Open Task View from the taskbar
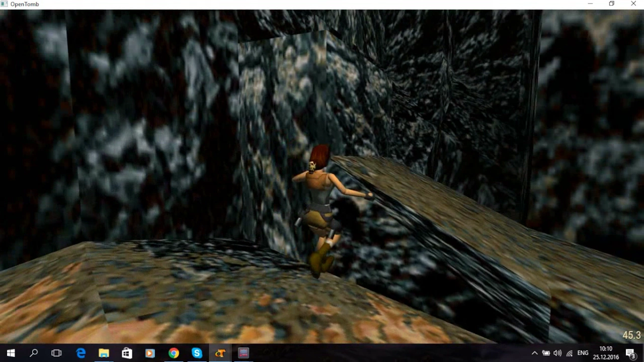The width and height of the screenshot is (644, 362). point(56,353)
